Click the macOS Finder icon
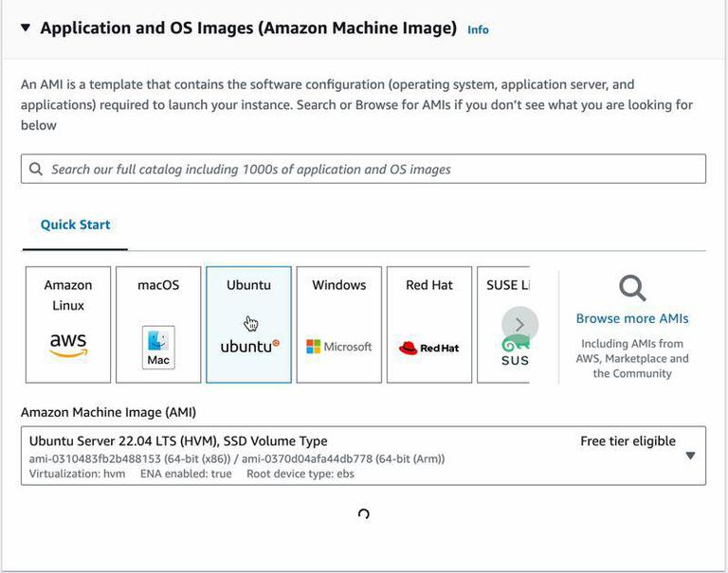The width and height of the screenshot is (728, 573). click(x=158, y=346)
